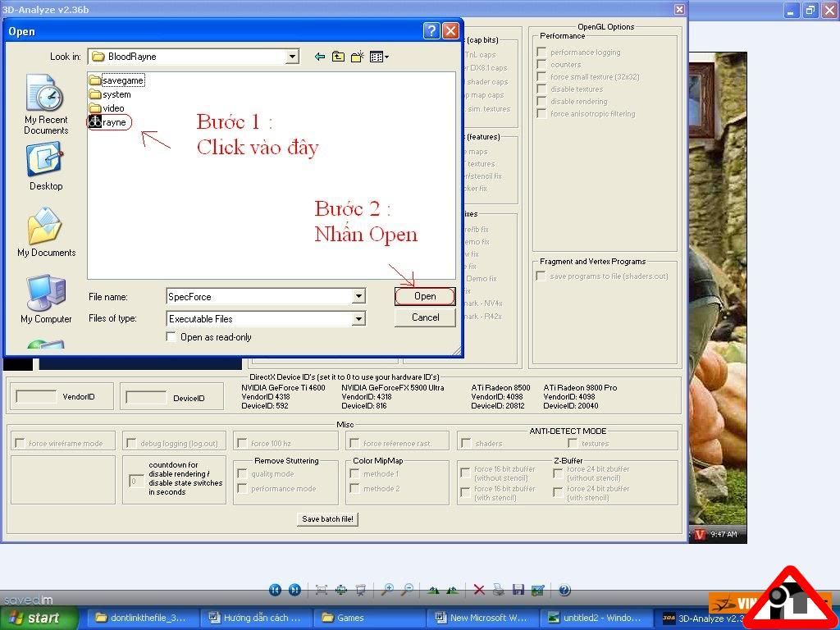840x630 pixels.
Task: Delete image with red X icon
Action: 479,590
